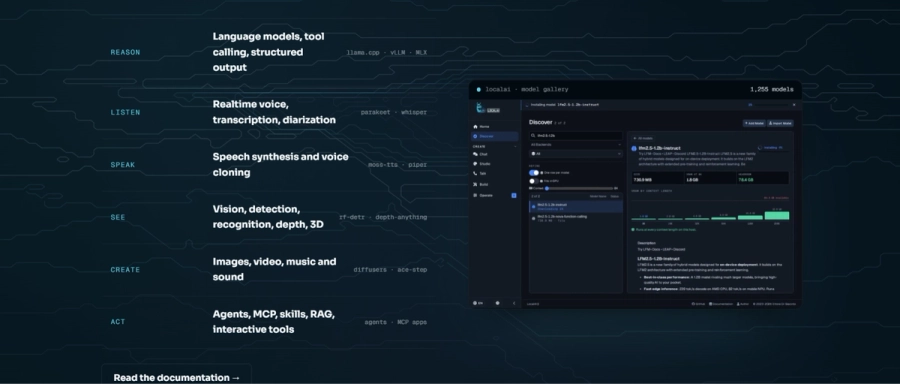
Task: Go back via All models link
Action: [643, 138]
